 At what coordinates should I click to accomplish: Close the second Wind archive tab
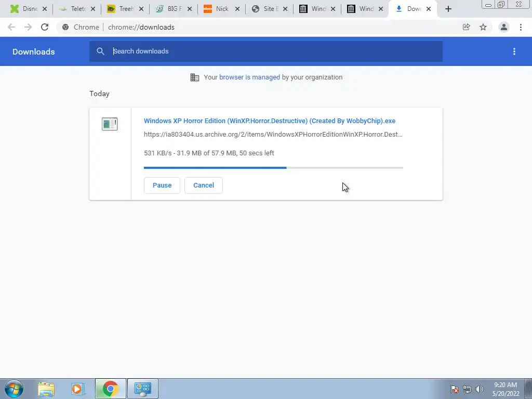coord(381,9)
